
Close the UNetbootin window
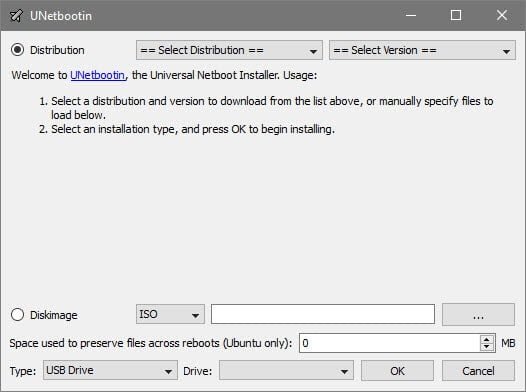coord(502,15)
